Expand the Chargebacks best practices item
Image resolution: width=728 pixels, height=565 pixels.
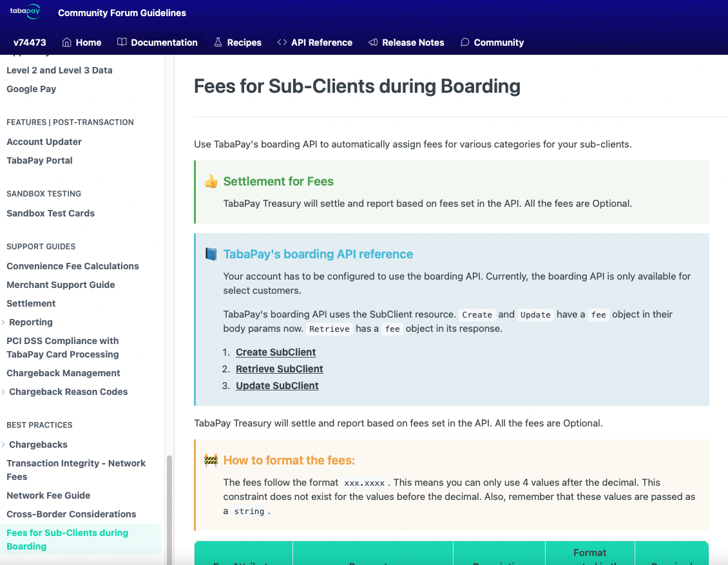tap(3, 445)
